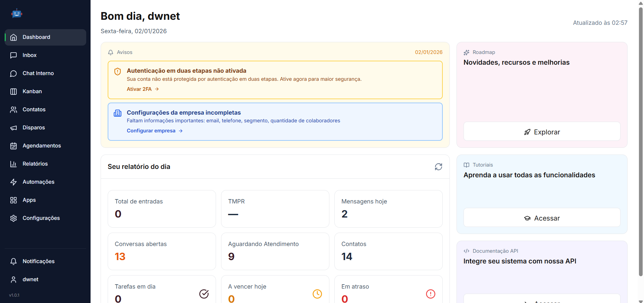Image resolution: width=644 pixels, height=303 pixels.
Task: Open the Apps grid icon
Action: 13,200
